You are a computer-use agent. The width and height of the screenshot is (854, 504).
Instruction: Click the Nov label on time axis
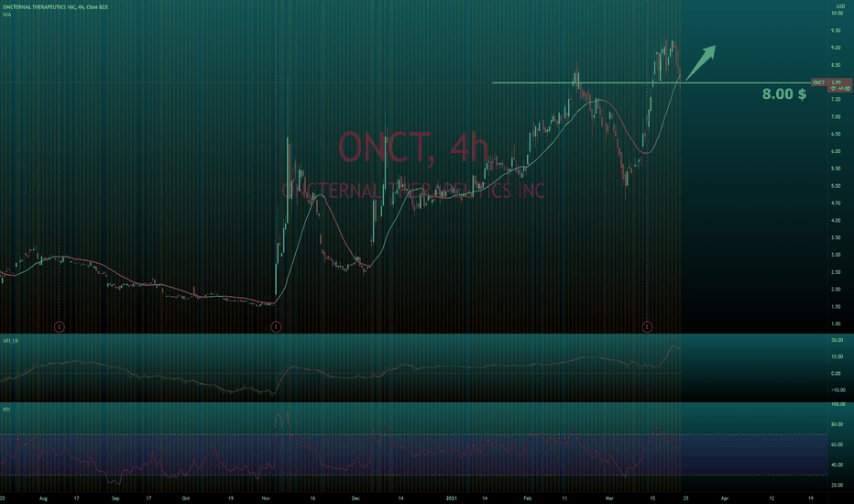[x=266, y=498]
